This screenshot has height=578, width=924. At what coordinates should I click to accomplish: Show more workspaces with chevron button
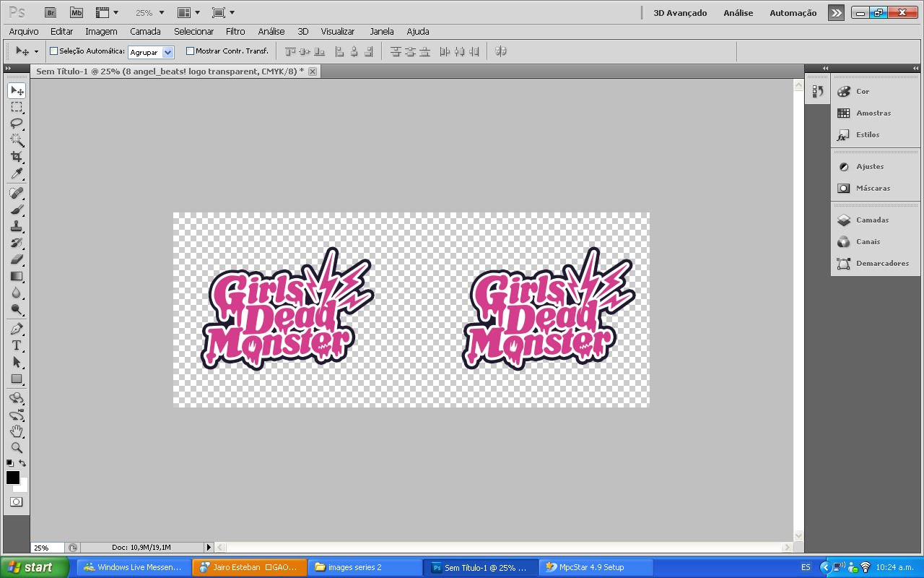tap(836, 12)
